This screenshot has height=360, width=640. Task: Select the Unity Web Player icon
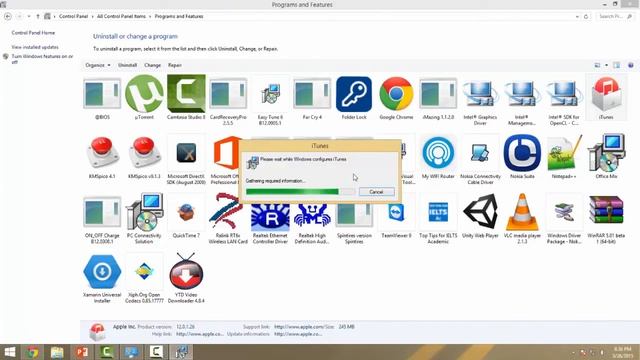[x=480, y=212]
